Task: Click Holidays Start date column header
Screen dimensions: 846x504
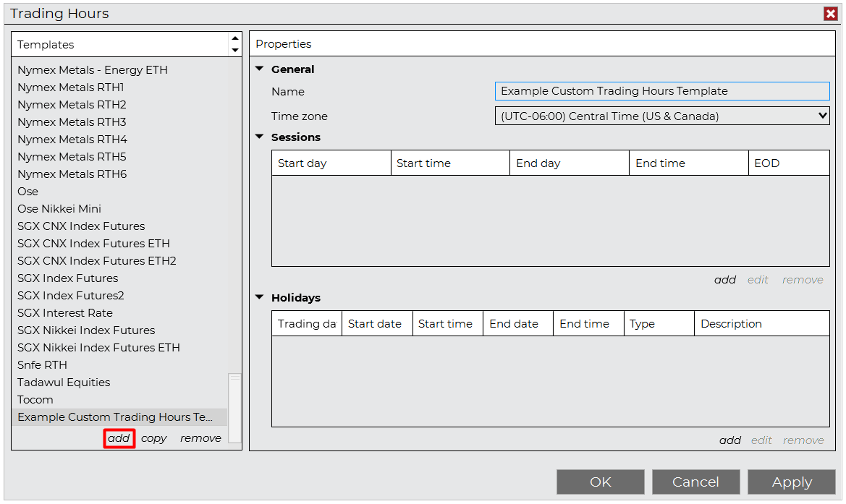Action: [377, 323]
